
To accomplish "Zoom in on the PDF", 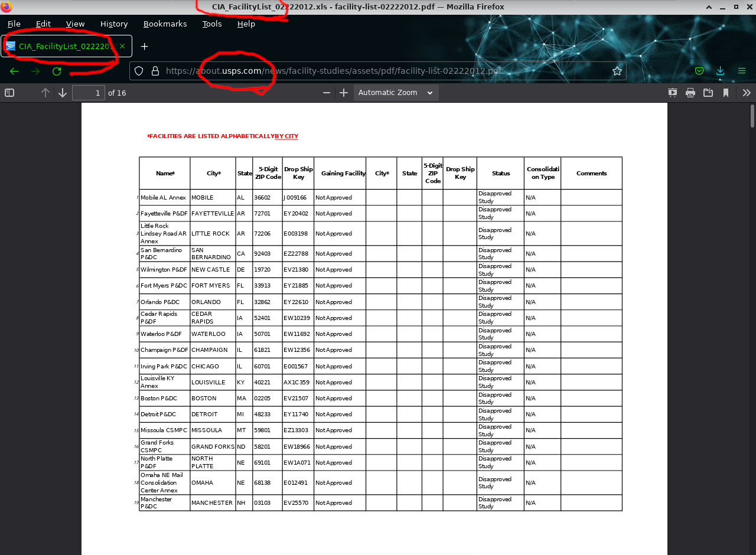I will (x=344, y=93).
